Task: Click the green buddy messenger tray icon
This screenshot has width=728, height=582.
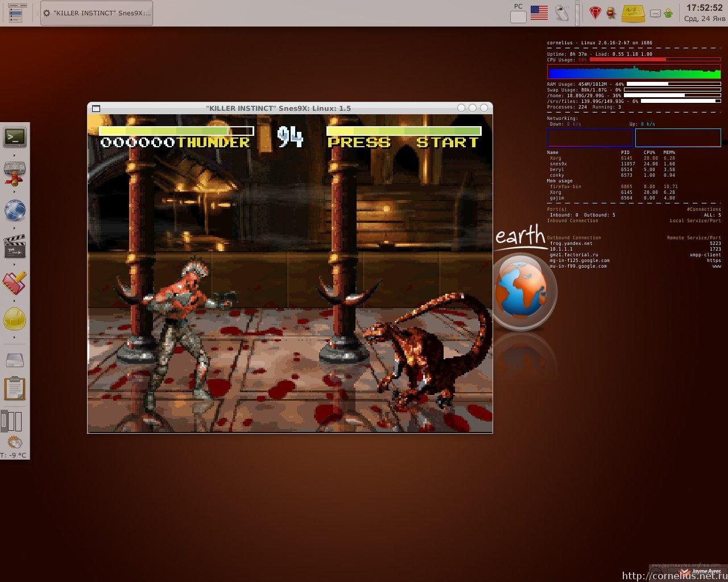Action: click(669, 13)
